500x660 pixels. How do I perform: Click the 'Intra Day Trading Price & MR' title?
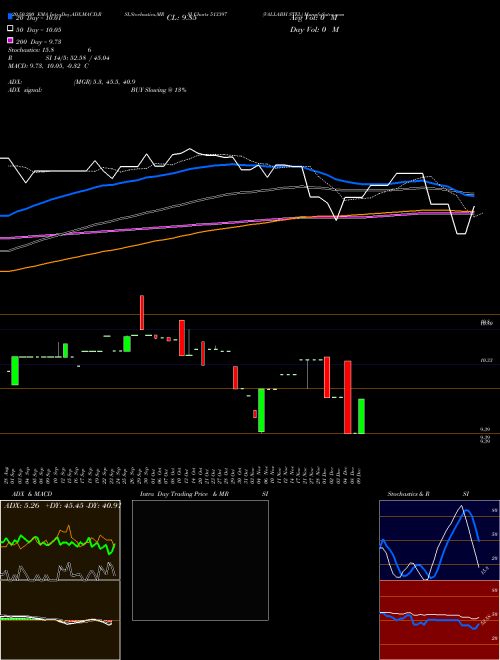[x=184, y=494]
